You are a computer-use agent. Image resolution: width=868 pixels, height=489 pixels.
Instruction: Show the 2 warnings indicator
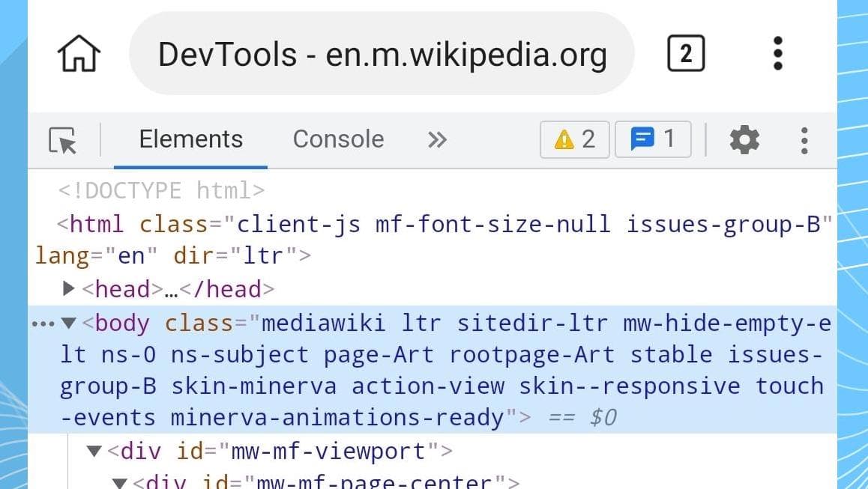tap(574, 139)
